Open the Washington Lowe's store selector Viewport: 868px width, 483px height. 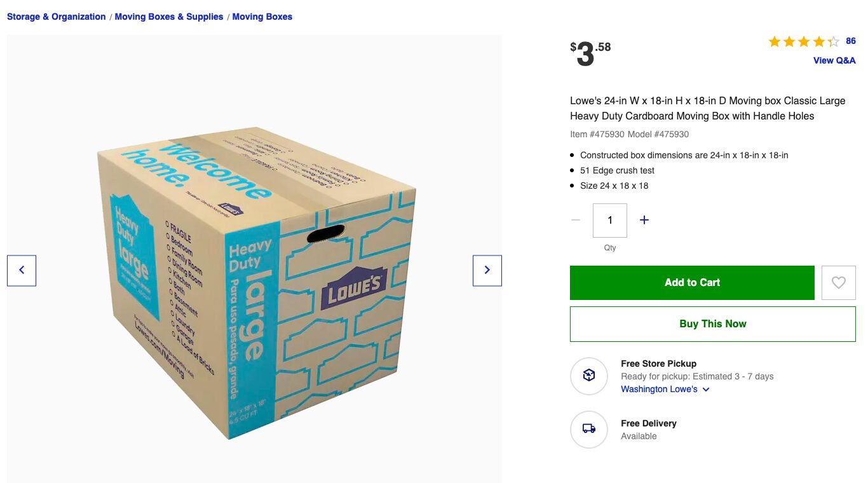coord(659,389)
